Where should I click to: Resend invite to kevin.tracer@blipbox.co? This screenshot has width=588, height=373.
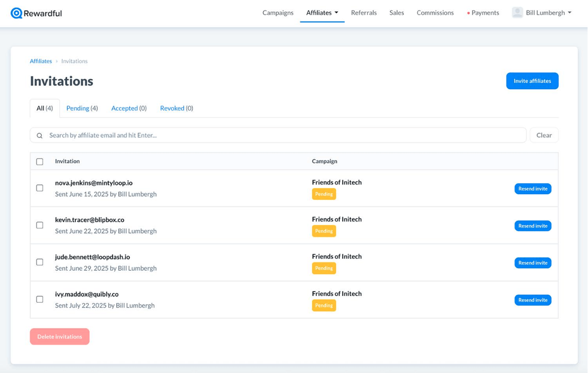coord(533,226)
